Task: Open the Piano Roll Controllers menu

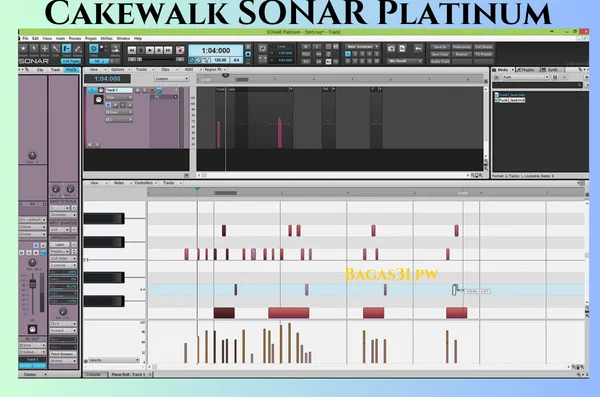Action: [x=145, y=183]
